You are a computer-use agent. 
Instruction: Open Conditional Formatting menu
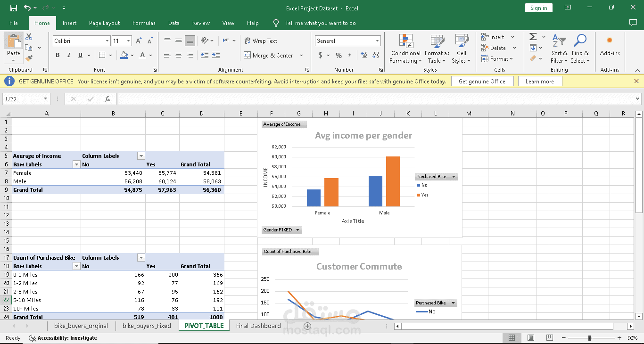pyautogui.click(x=406, y=49)
